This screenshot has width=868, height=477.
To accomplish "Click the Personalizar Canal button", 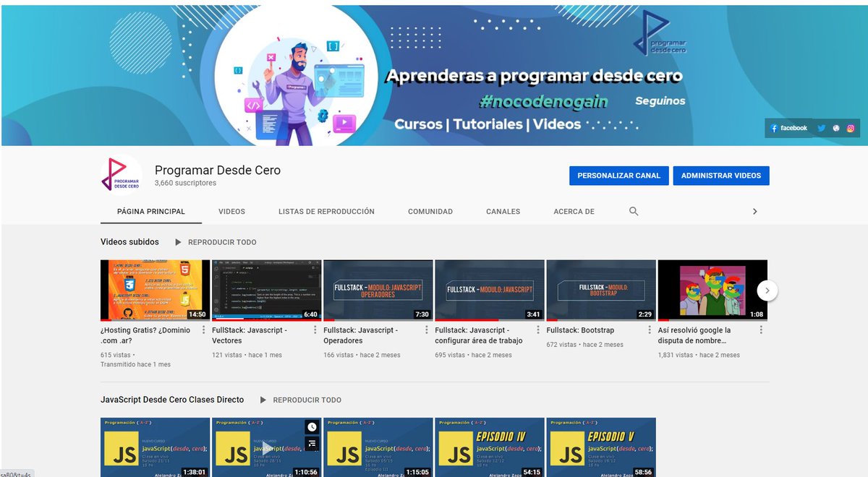I will pyautogui.click(x=618, y=176).
